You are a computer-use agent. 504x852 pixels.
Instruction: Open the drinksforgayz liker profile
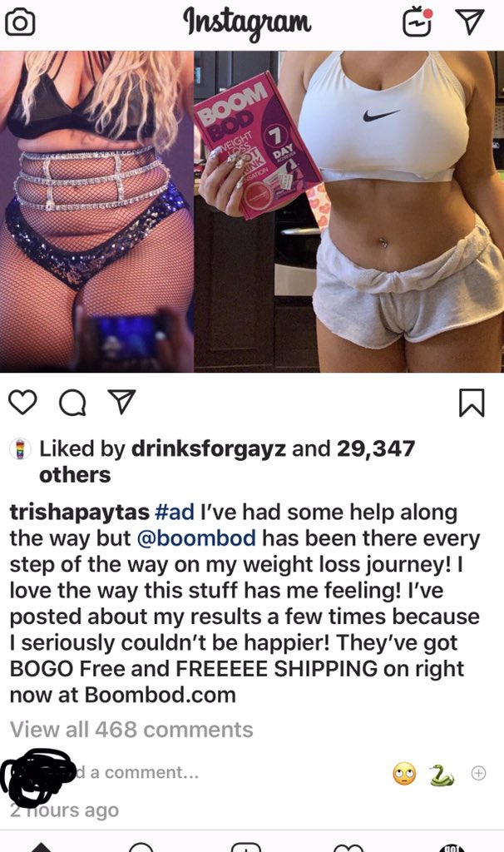tap(209, 448)
